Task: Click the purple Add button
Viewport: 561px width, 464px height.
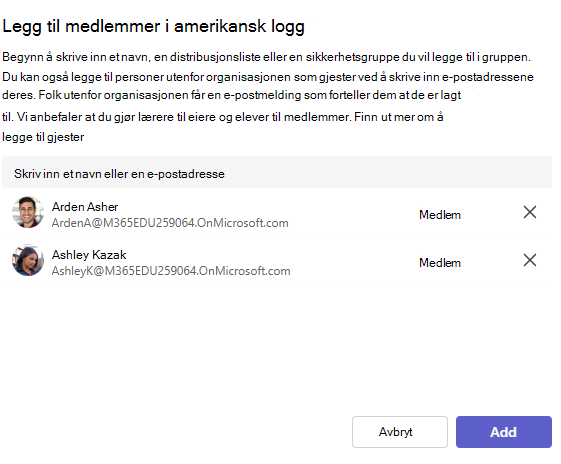Action: [x=504, y=432]
